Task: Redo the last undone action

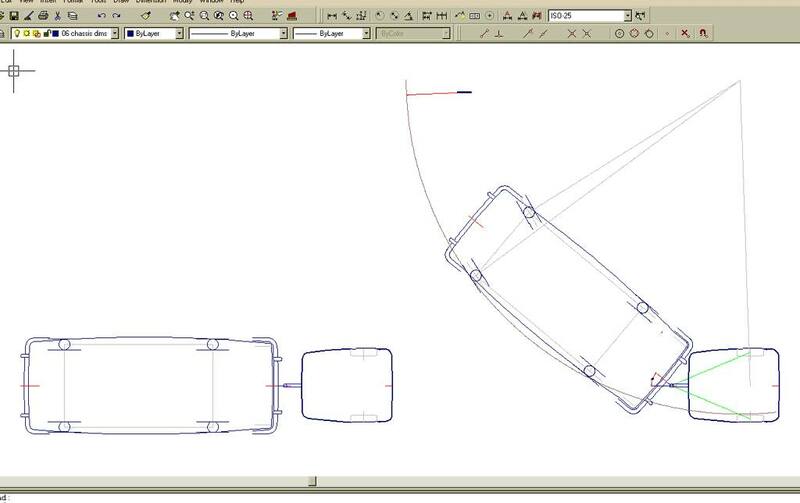Action: 116,16
